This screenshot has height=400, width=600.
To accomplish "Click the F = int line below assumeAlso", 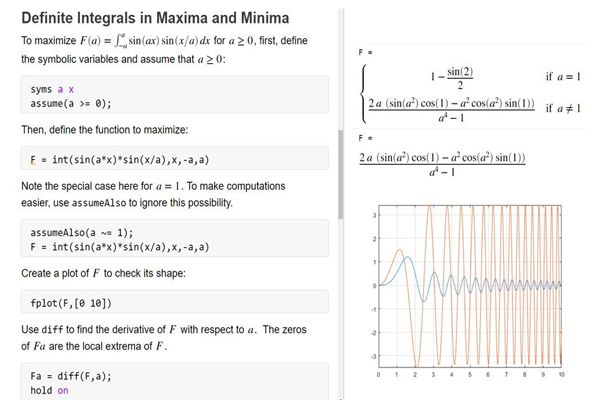I will pyautogui.click(x=120, y=247).
